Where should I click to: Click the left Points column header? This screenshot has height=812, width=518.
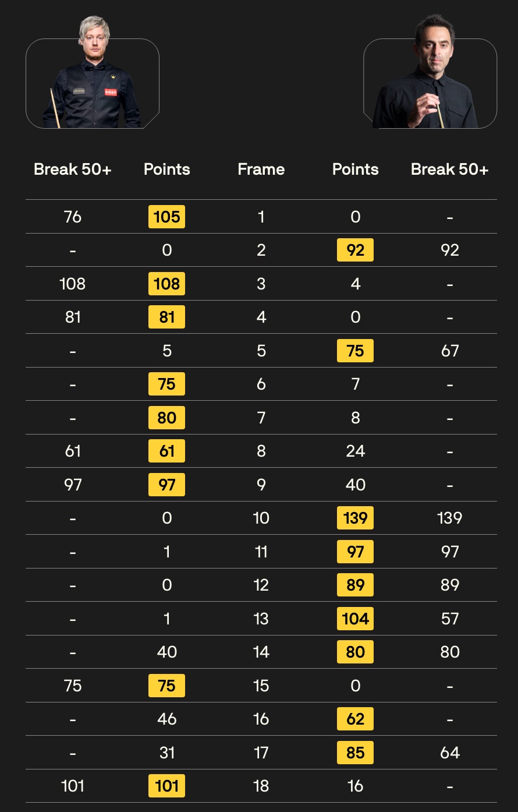[x=167, y=170]
